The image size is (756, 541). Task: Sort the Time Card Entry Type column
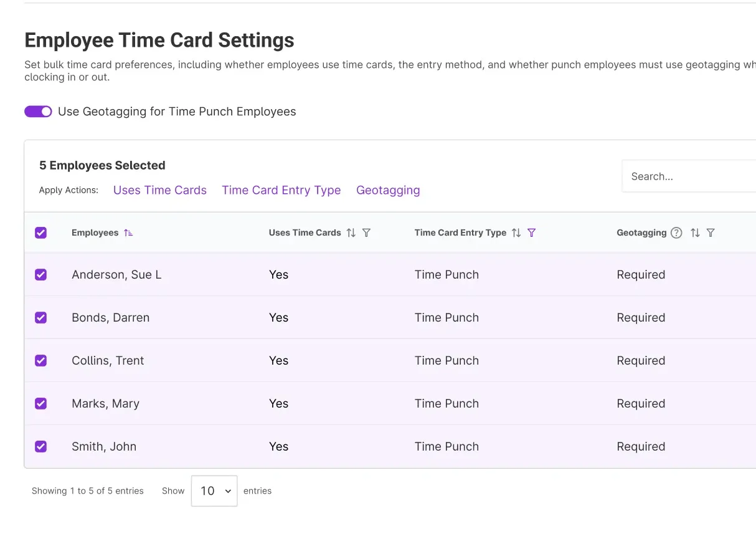[x=516, y=232]
